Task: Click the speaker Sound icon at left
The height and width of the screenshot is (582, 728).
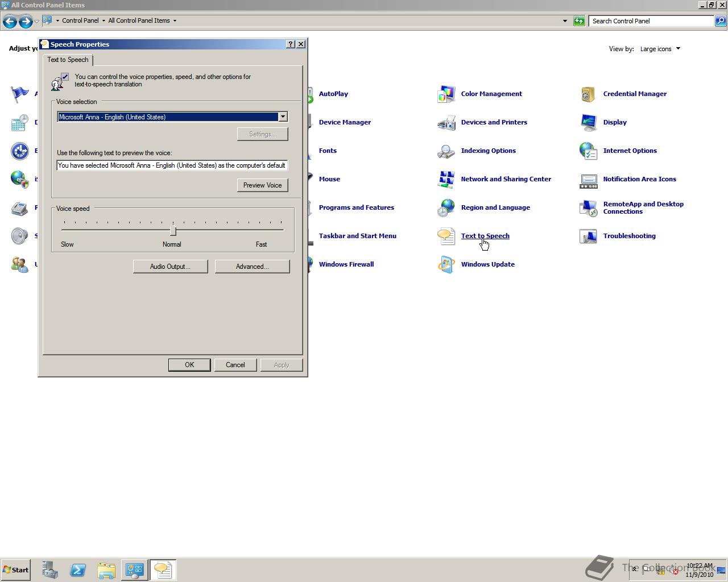Action: tap(20, 236)
